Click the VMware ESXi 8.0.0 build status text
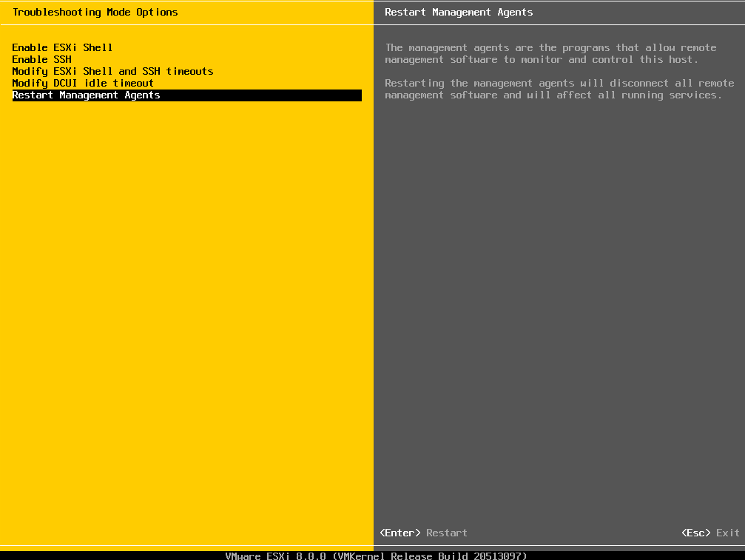 [x=376, y=556]
